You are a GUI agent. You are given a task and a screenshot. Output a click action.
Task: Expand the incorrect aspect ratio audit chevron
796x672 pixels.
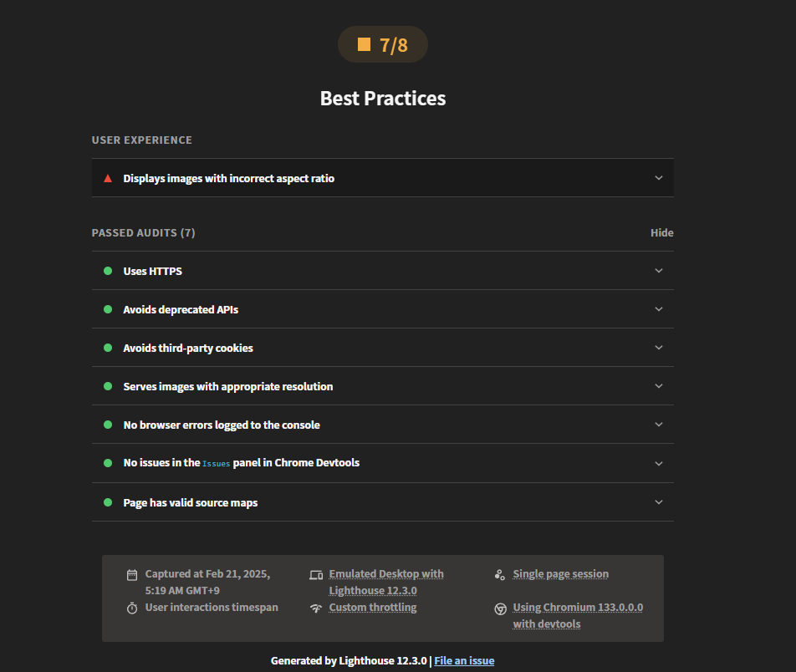point(658,178)
